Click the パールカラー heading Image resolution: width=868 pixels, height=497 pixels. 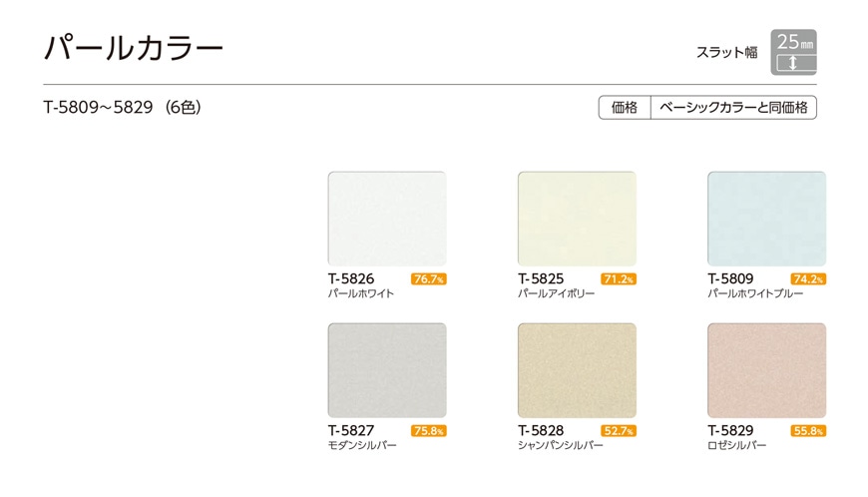click(x=134, y=48)
